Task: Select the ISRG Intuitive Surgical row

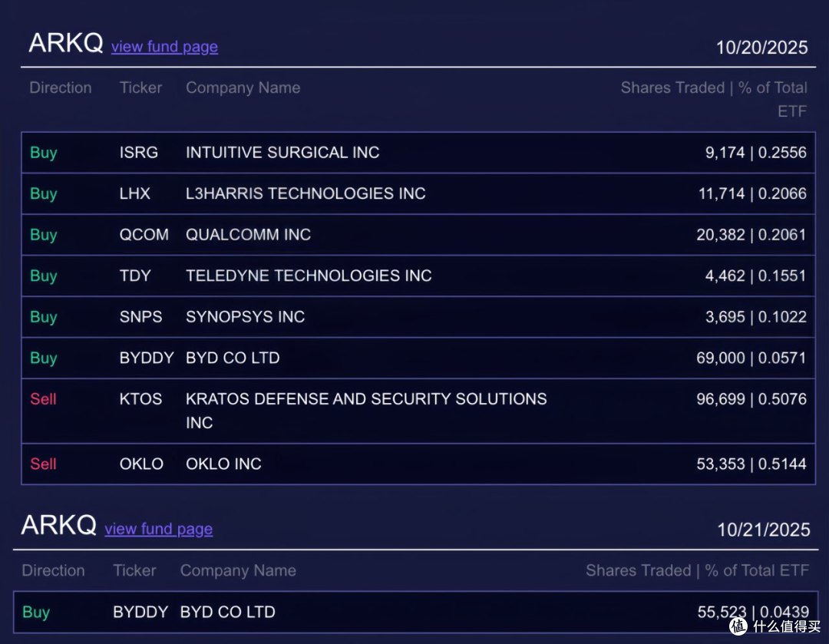Action: tap(418, 152)
